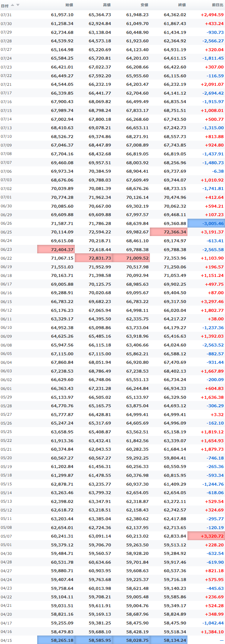Select the 07/31 date cell
This screenshot has height=644, width=225.
[6, 15]
